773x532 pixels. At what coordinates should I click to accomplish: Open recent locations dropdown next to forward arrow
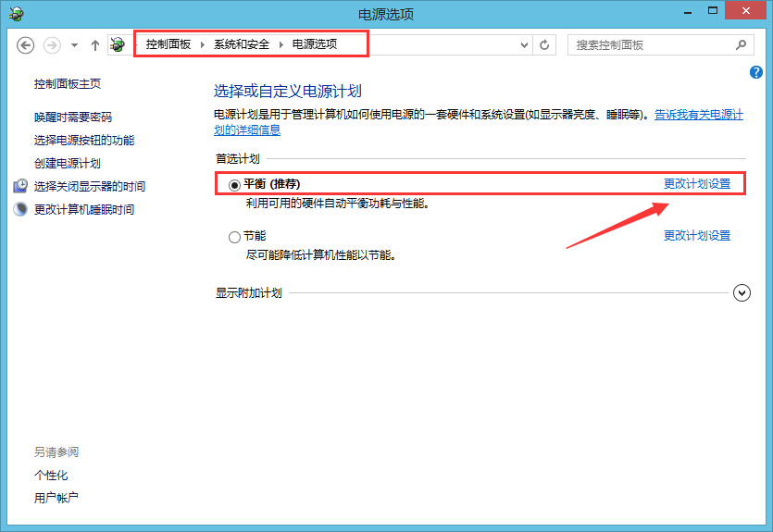tap(74, 45)
